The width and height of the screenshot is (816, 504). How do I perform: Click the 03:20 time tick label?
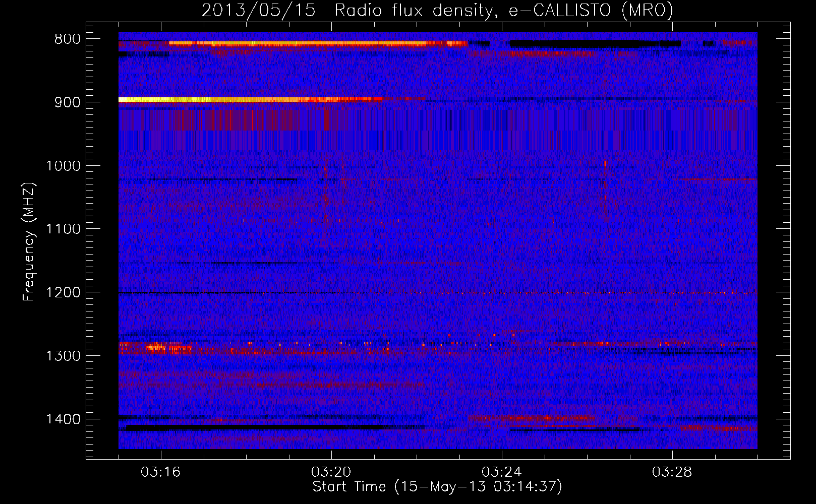click(x=331, y=472)
